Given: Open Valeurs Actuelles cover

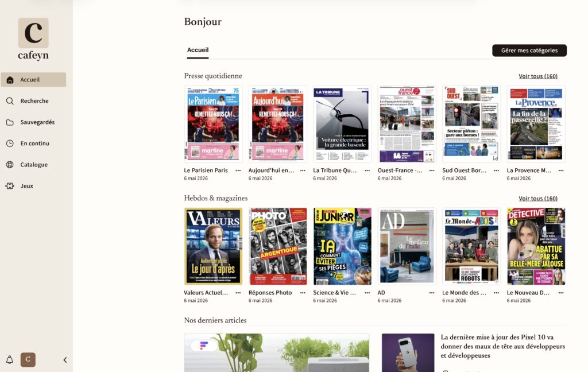Looking at the screenshot, I should [213, 246].
